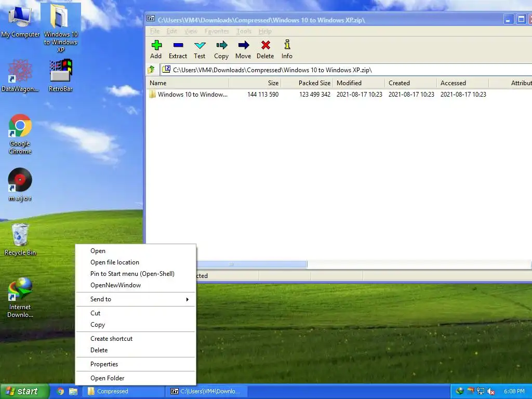This screenshot has width=532, height=399.
Task: Sort by Created column header
Action: click(x=411, y=83)
